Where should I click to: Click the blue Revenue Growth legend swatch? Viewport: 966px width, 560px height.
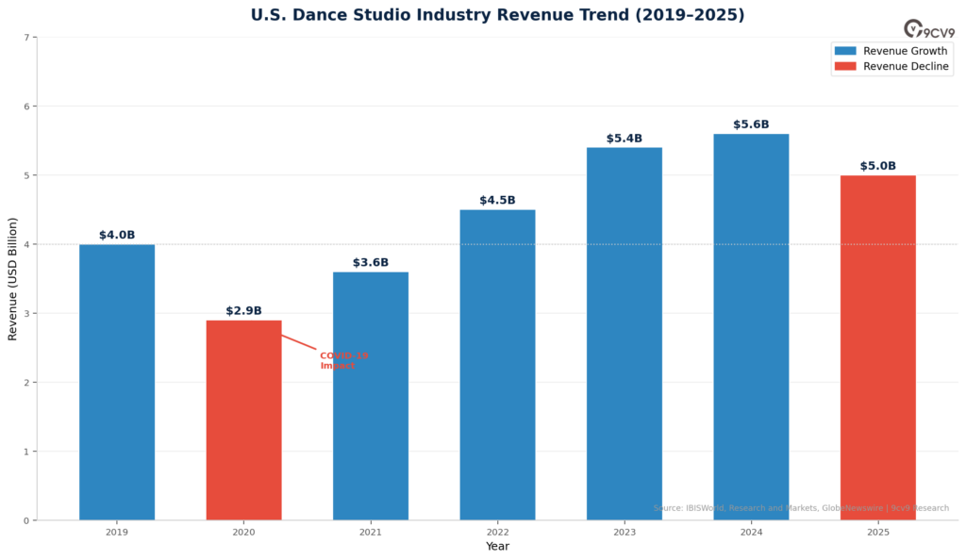point(845,51)
